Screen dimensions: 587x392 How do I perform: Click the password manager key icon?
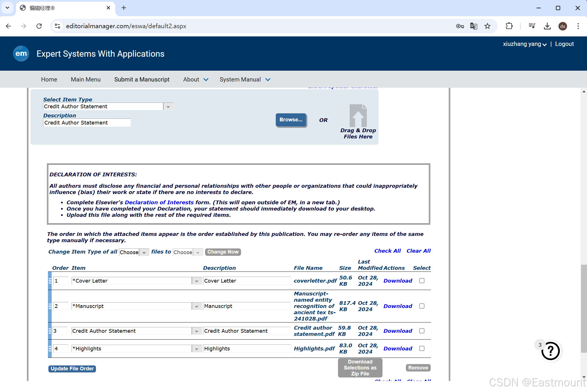click(x=460, y=26)
